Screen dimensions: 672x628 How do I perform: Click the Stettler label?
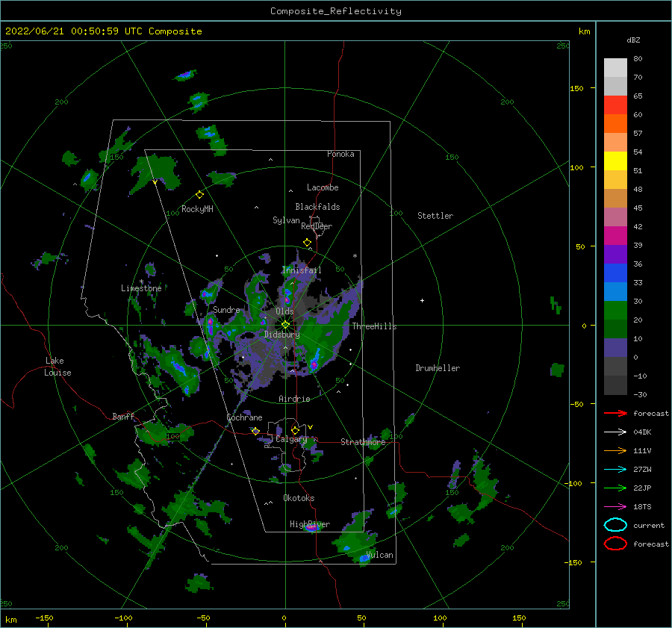pyautogui.click(x=435, y=216)
